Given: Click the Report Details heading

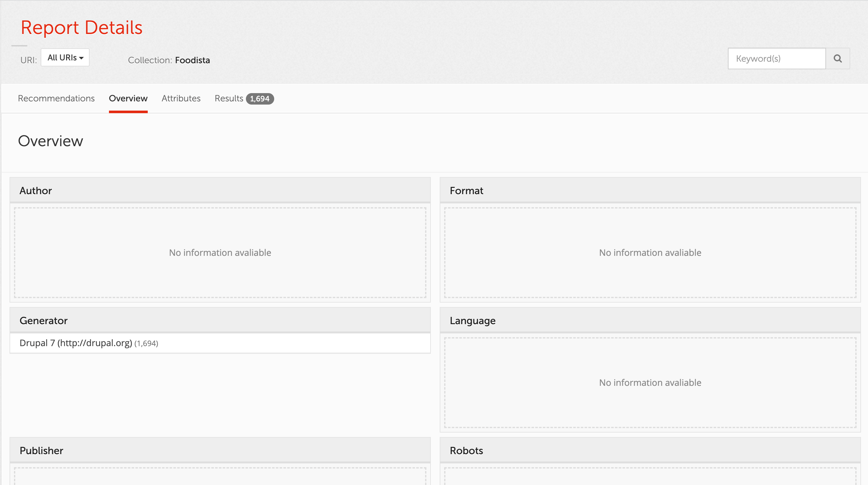Looking at the screenshot, I should (x=82, y=28).
